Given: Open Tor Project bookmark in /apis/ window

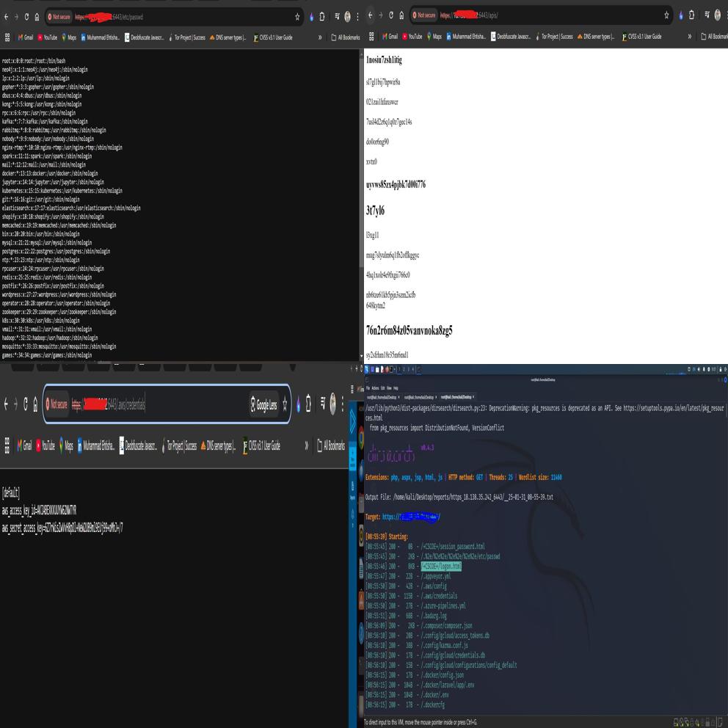Looking at the screenshot, I should pos(554,36).
